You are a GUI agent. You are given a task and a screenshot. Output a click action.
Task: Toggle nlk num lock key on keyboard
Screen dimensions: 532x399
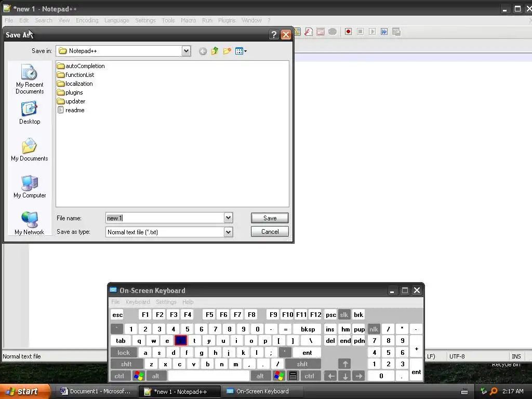click(x=374, y=329)
